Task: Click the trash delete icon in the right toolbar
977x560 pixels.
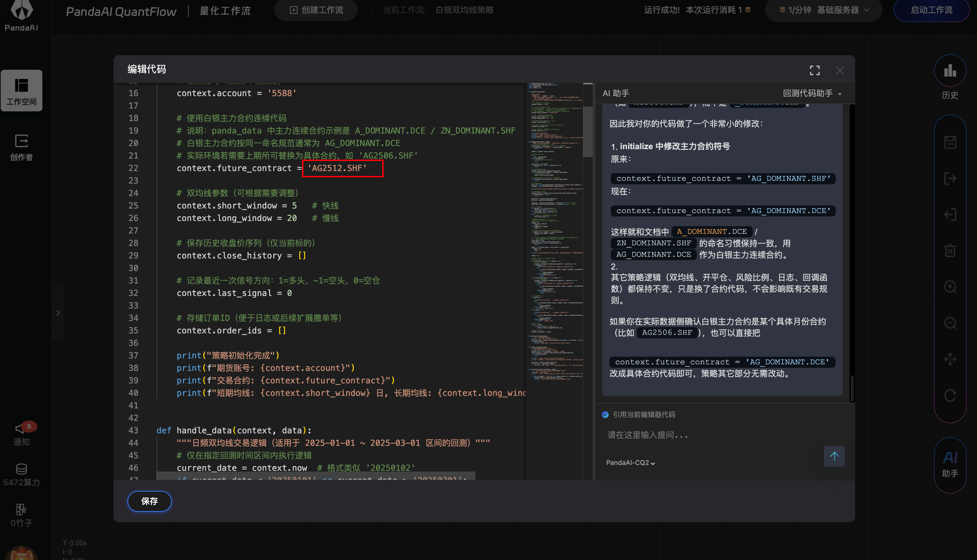Action: (x=950, y=251)
